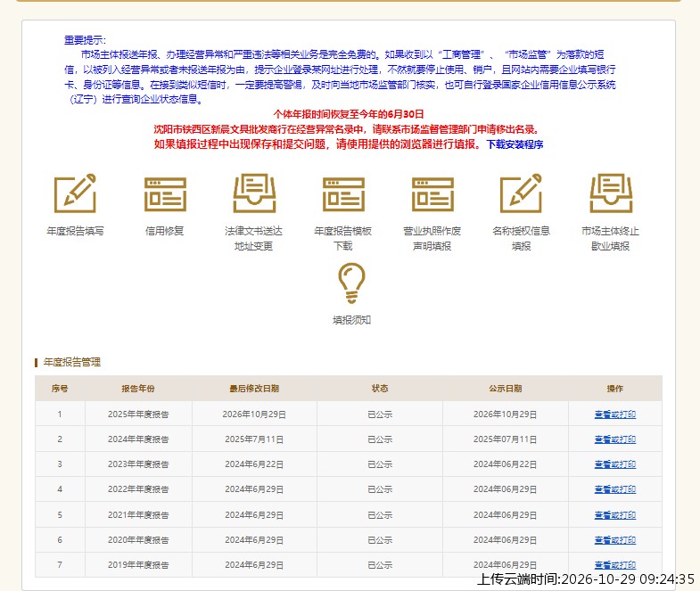
Task: Click the 状态 column header
Action: tap(380, 389)
